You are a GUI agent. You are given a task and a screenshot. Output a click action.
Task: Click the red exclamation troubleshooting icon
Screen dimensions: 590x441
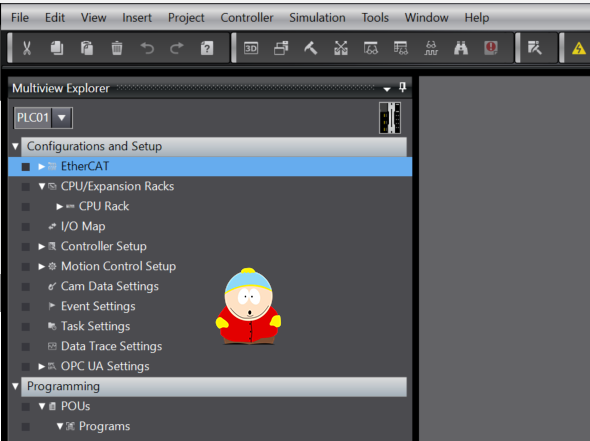tap(491, 48)
